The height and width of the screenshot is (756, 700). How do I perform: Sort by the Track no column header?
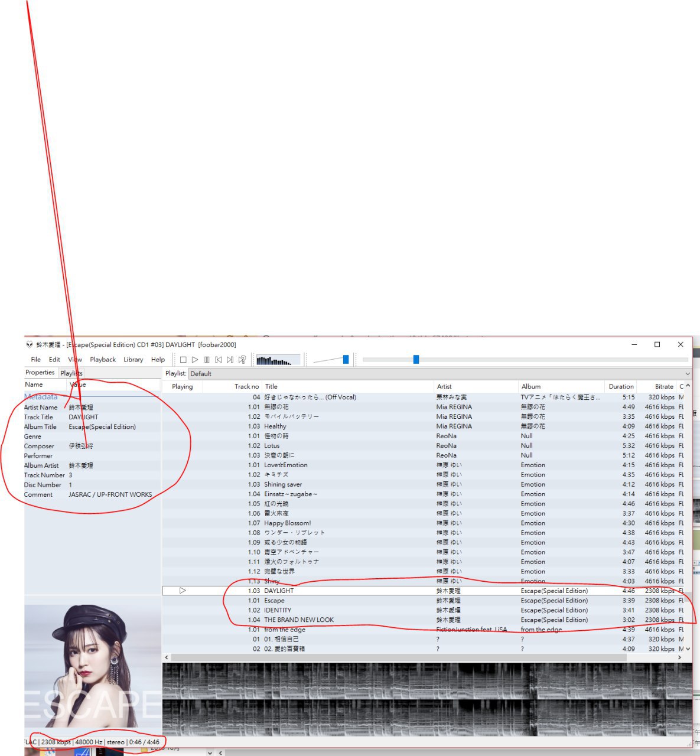[232, 387]
